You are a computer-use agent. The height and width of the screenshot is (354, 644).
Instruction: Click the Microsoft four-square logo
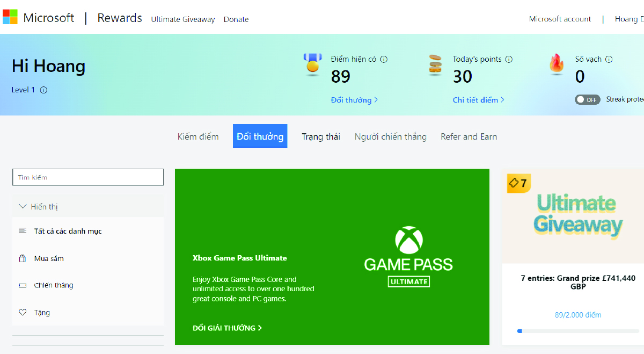click(9, 17)
